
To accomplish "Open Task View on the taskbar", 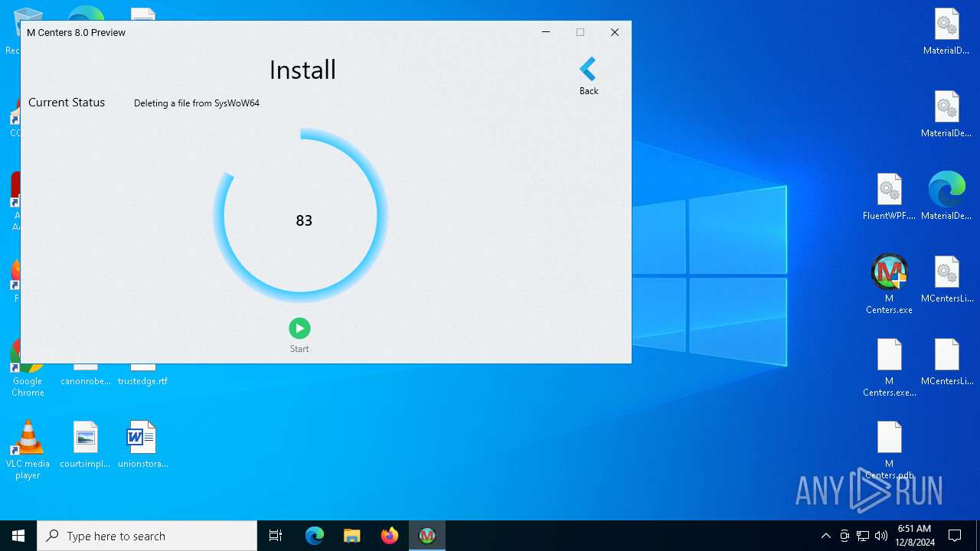I will coord(276,536).
